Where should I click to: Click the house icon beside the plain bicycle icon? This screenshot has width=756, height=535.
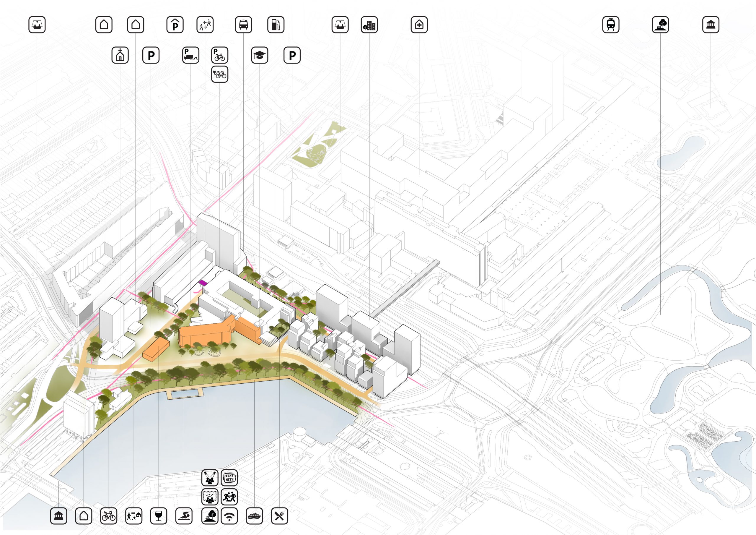point(84,516)
